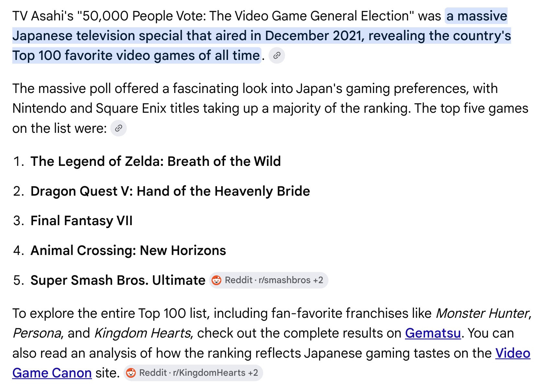Click "Super Smash Bros. Ultimate" list entry

click(x=118, y=280)
